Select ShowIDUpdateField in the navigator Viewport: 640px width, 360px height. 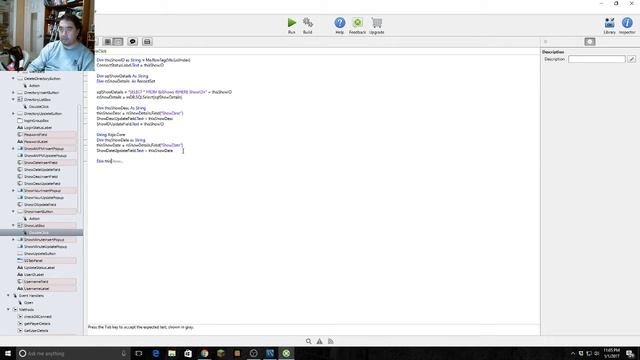(40, 204)
